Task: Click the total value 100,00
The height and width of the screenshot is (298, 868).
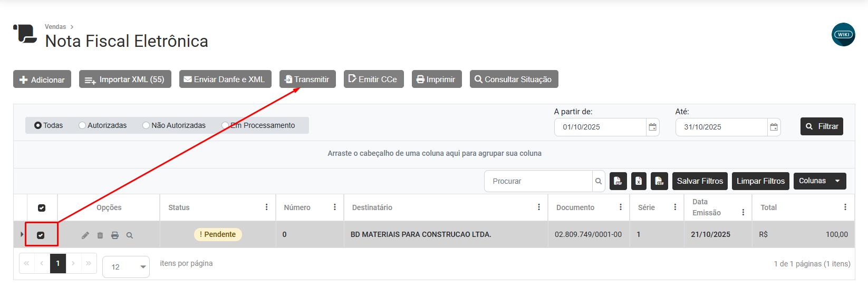Action: 836,234
